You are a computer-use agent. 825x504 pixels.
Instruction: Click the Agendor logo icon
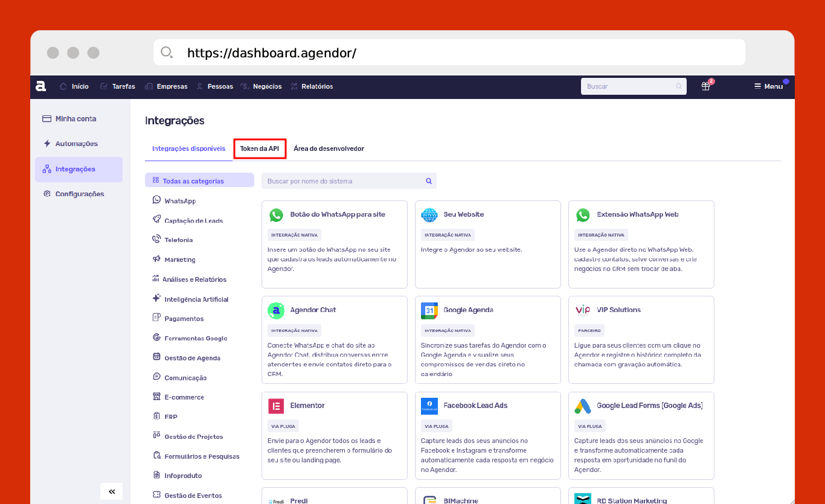pos(41,86)
